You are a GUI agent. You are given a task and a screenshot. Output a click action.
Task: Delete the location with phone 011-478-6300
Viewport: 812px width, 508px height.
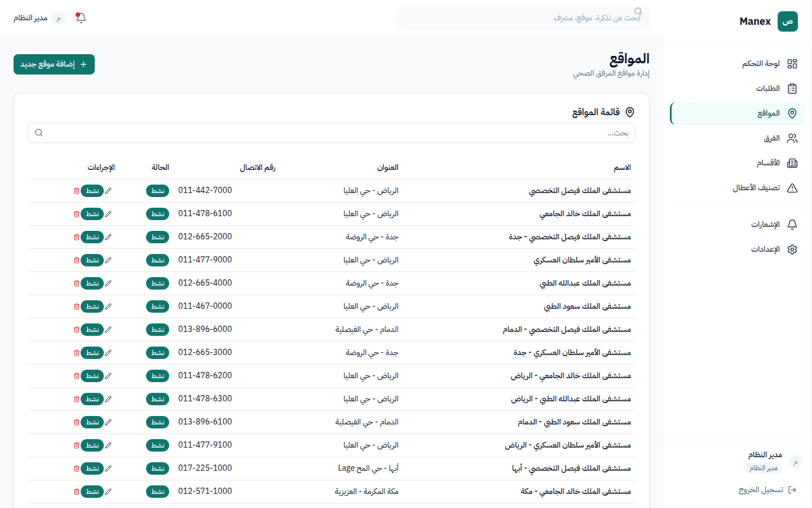77,399
